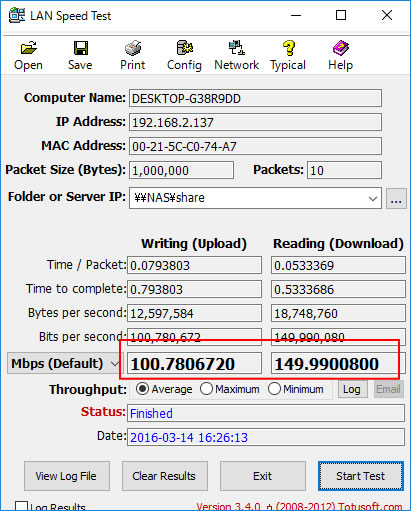Click View Log File button
The width and height of the screenshot is (411, 511).
point(67,476)
